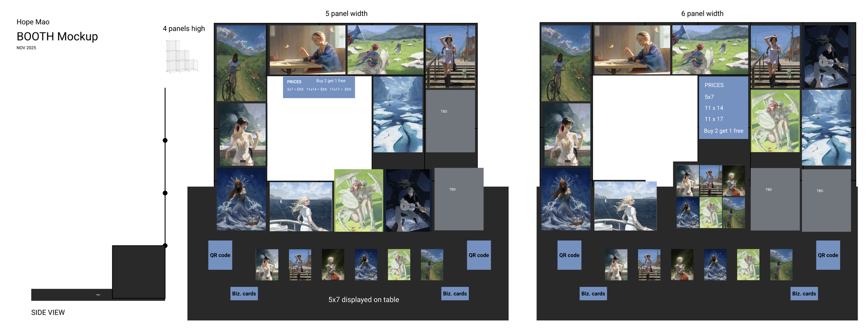This screenshot has width=868, height=328.
Task: Select left QR code block, 5 panel layout
Action: (220, 255)
